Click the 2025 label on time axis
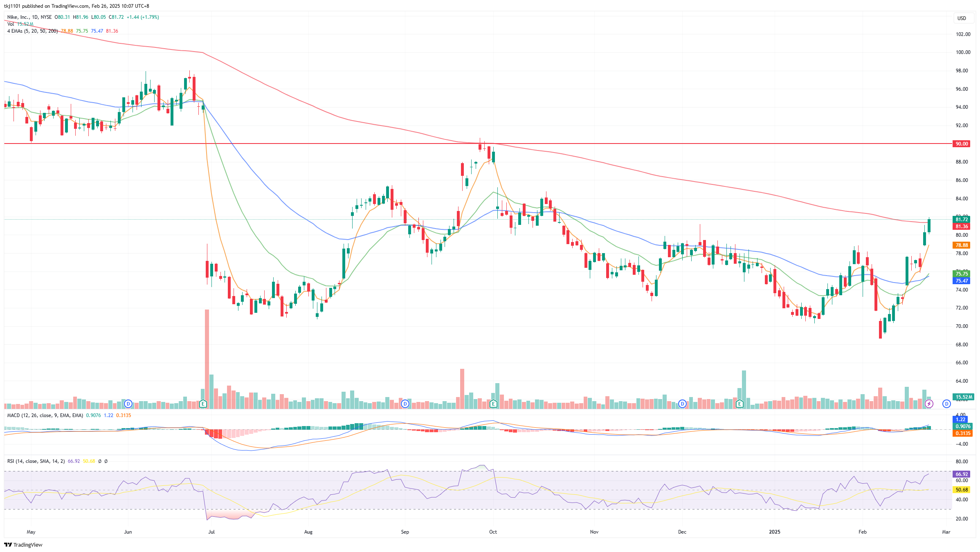980x552 pixels. pos(775,532)
